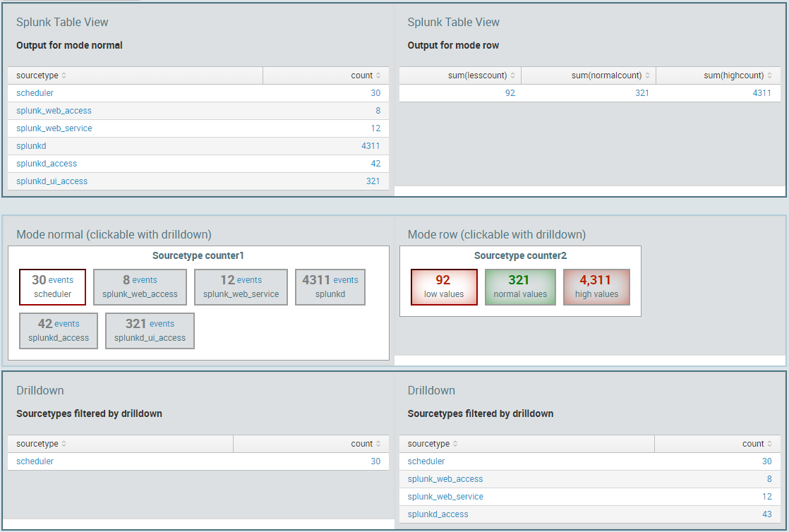
Task: Click count 321 in mode normal table
Action: 373,181
